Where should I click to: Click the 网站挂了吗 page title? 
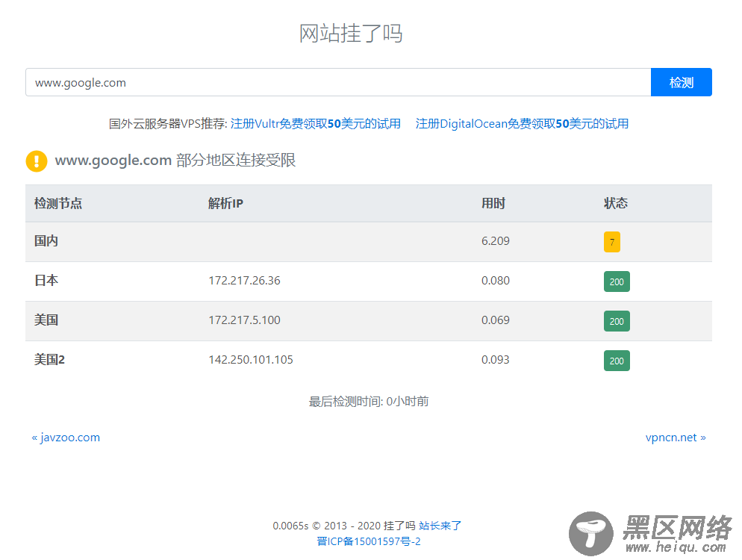[351, 34]
